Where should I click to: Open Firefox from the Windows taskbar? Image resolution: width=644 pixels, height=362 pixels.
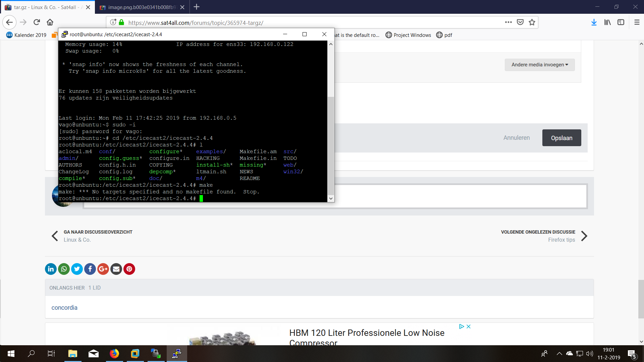(x=114, y=354)
